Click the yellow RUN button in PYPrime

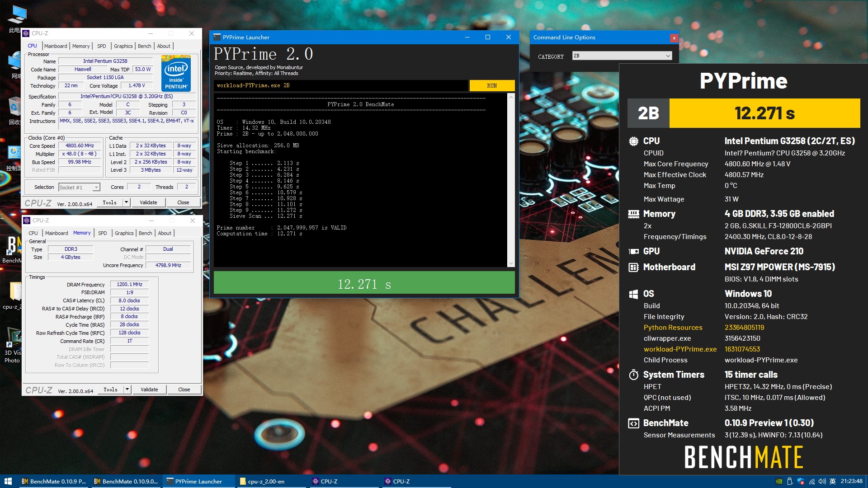492,85
